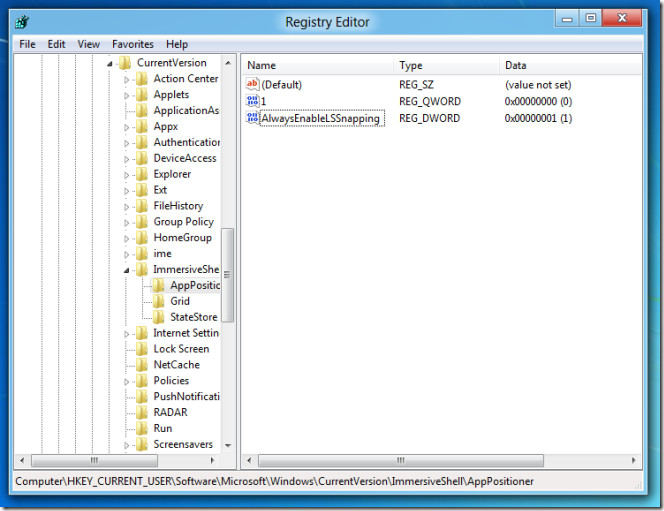Expand the Applets key
The width and height of the screenshot is (664, 511).
(126, 96)
